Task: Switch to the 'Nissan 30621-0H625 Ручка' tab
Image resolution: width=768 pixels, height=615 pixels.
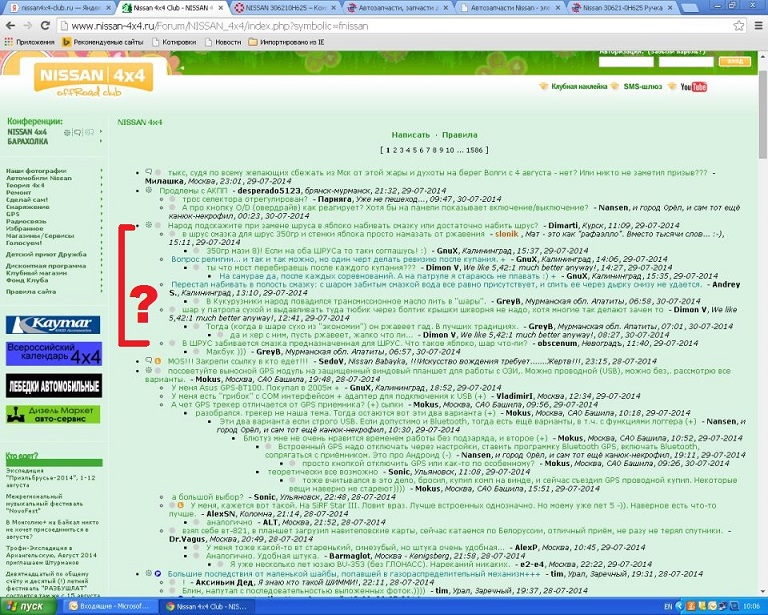Action: tap(623, 8)
